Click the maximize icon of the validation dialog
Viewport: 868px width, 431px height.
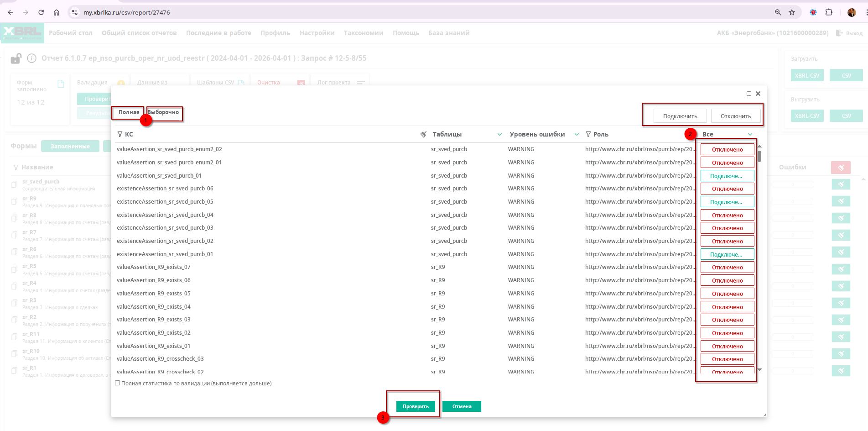point(748,94)
